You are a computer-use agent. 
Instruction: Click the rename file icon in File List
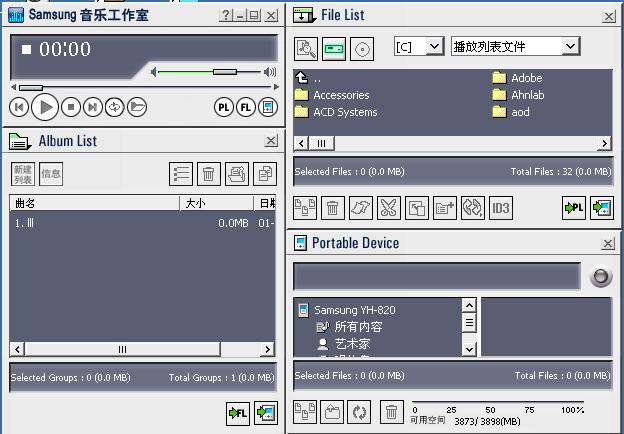[361, 208]
